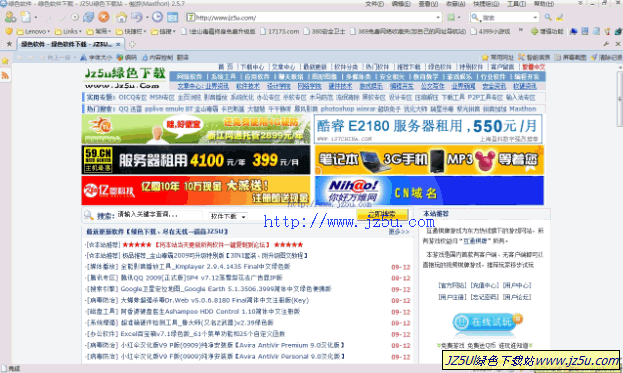
Task: Click the toolbar search box field
Action: click(505, 17)
